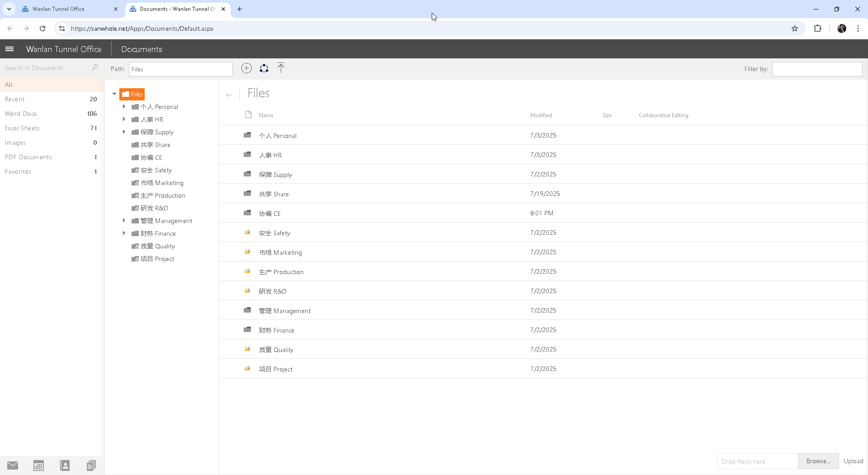Click the Browse... button
The width and height of the screenshot is (868, 475).
click(x=818, y=461)
